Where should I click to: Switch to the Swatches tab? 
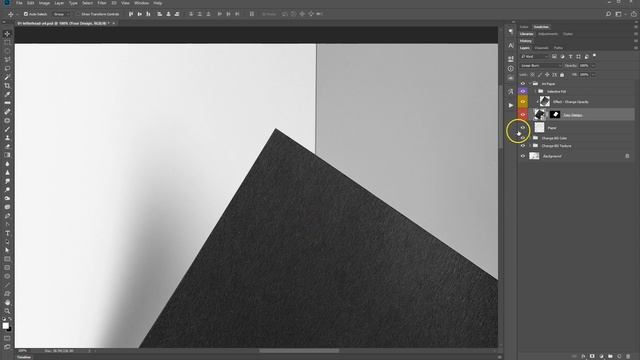click(541, 27)
